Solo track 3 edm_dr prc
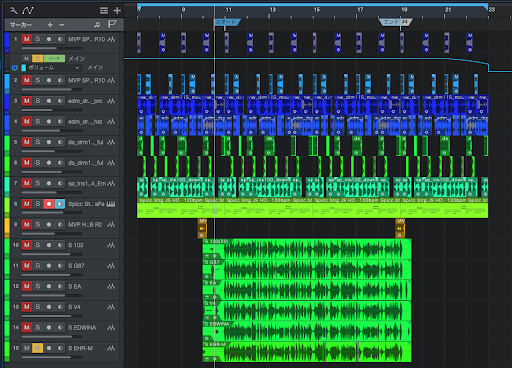Screen dimensions: 512x368 pyautogui.click(x=38, y=101)
